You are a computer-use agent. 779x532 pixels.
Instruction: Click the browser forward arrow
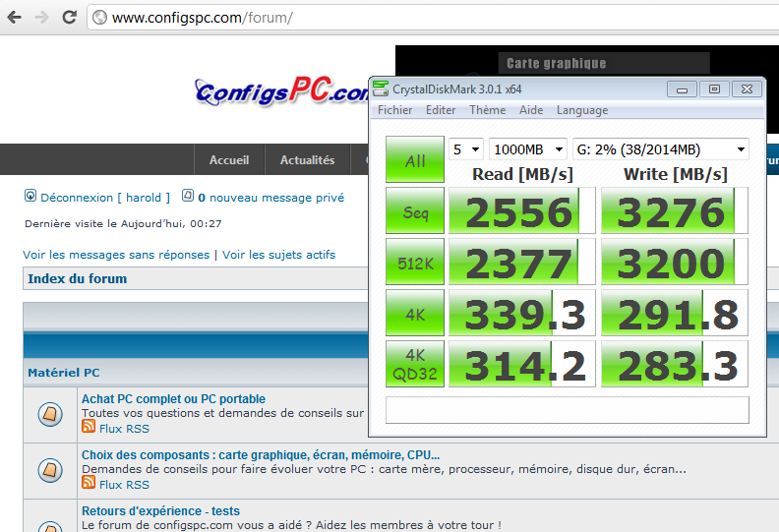click(x=40, y=18)
